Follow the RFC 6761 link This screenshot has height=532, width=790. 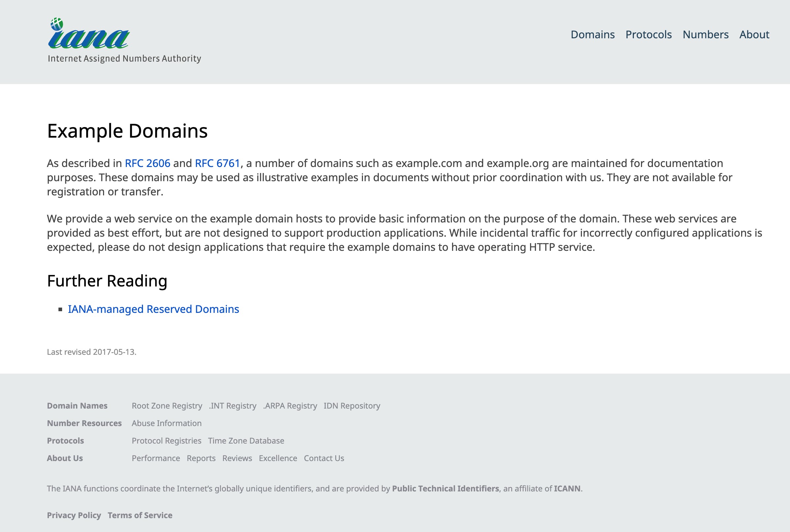(217, 163)
